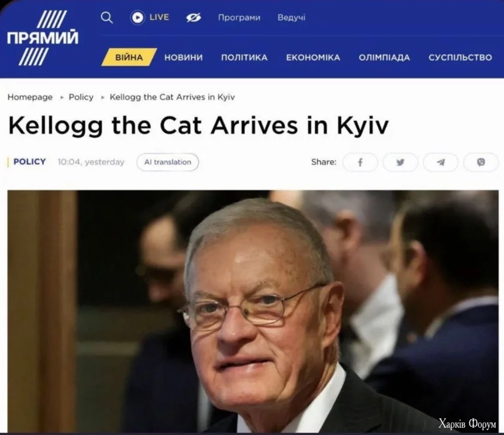Open the POLICY category label

(30, 162)
